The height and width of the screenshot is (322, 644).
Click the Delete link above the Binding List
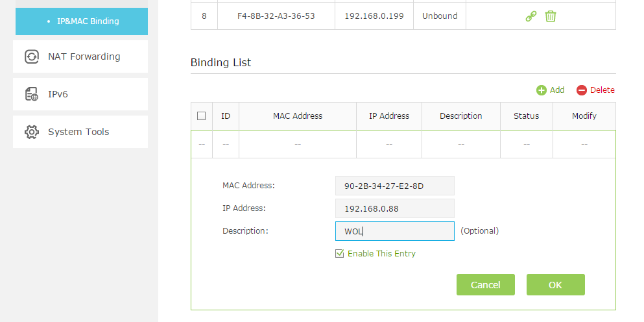[602, 90]
